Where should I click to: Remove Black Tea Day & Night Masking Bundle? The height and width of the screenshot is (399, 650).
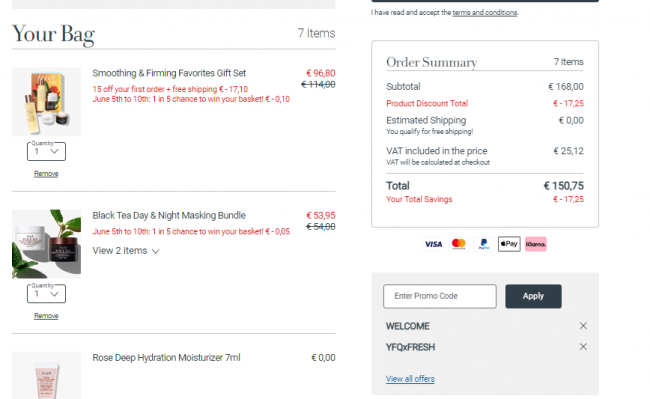point(46,316)
